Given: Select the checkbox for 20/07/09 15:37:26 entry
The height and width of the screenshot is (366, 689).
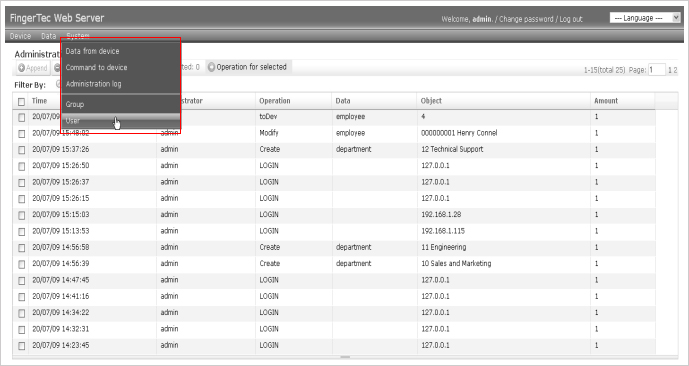Looking at the screenshot, I should [22, 150].
